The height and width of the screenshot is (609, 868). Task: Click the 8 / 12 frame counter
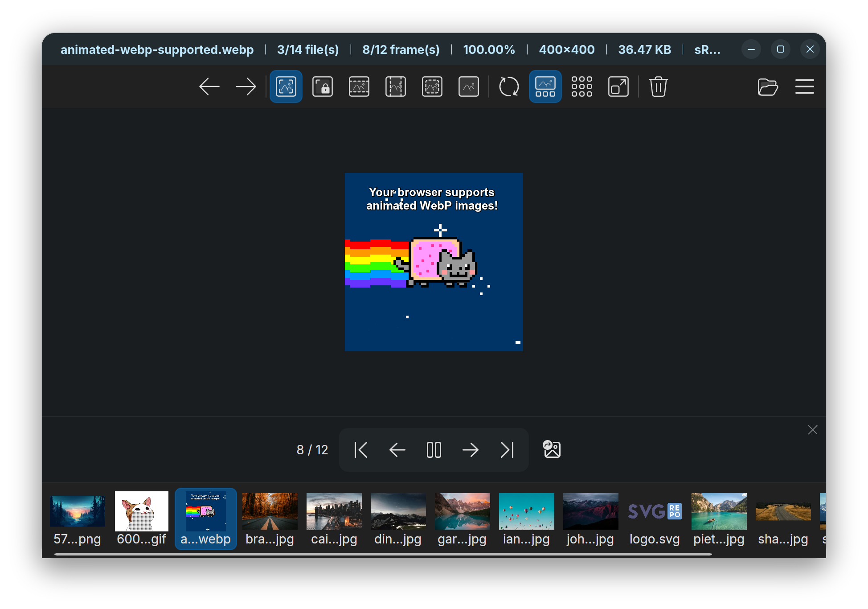(x=312, y=450)
